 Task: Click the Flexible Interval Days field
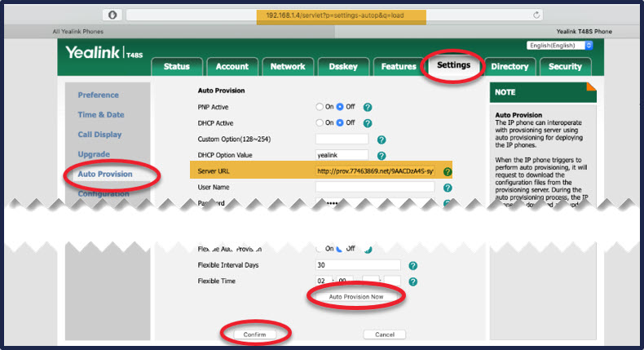click(x=358, y=265)
